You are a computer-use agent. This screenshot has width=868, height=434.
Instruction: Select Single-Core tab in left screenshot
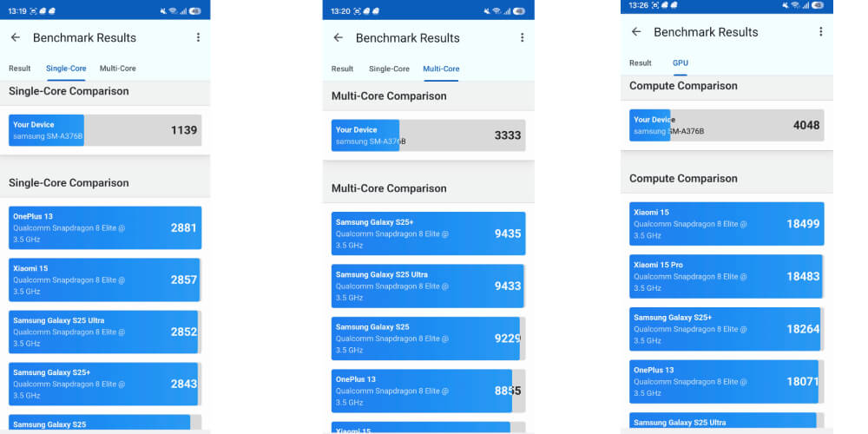66,69
